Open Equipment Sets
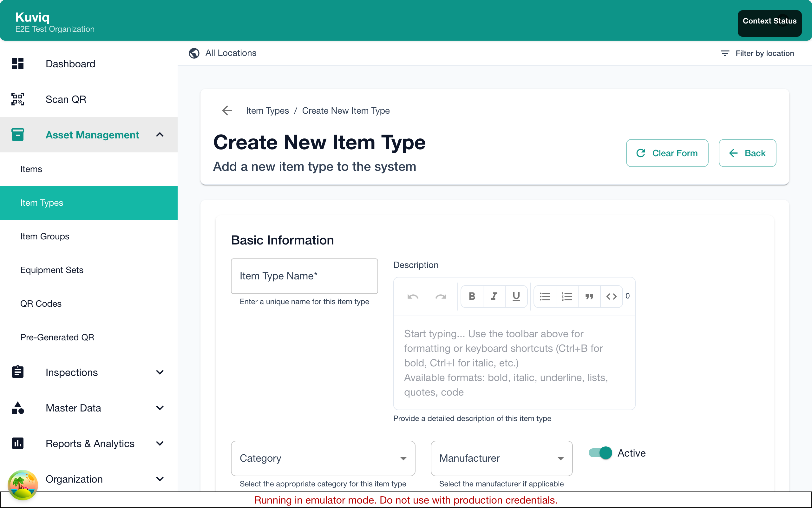The image size is (812, 508). (88, 270)
